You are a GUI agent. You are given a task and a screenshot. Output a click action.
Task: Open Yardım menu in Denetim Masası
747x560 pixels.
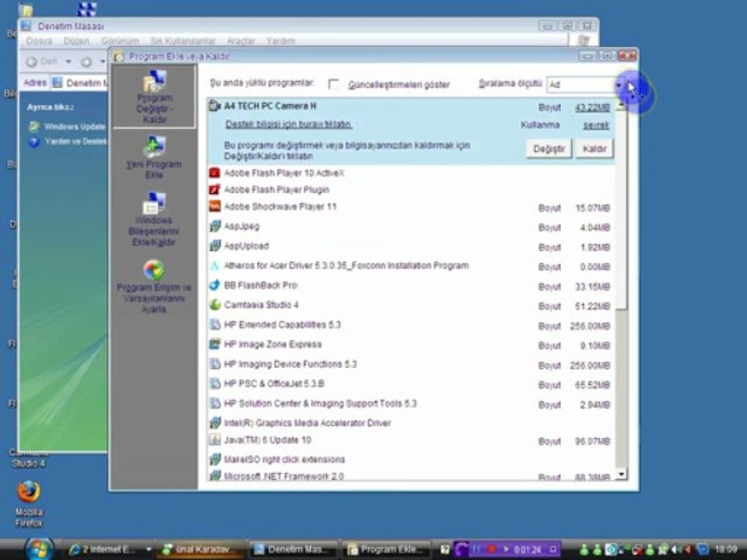click(281, 41)
